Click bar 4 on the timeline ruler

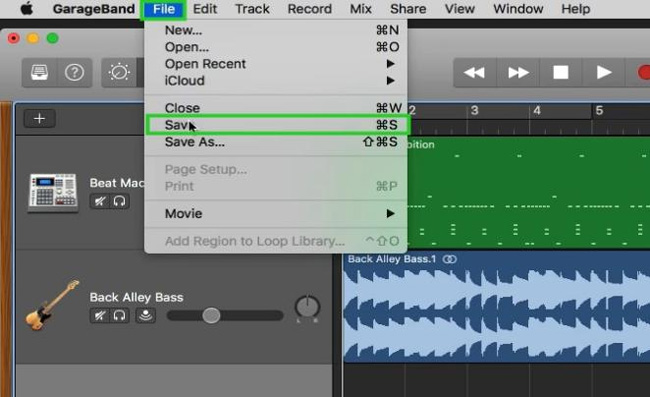[537, 111]
